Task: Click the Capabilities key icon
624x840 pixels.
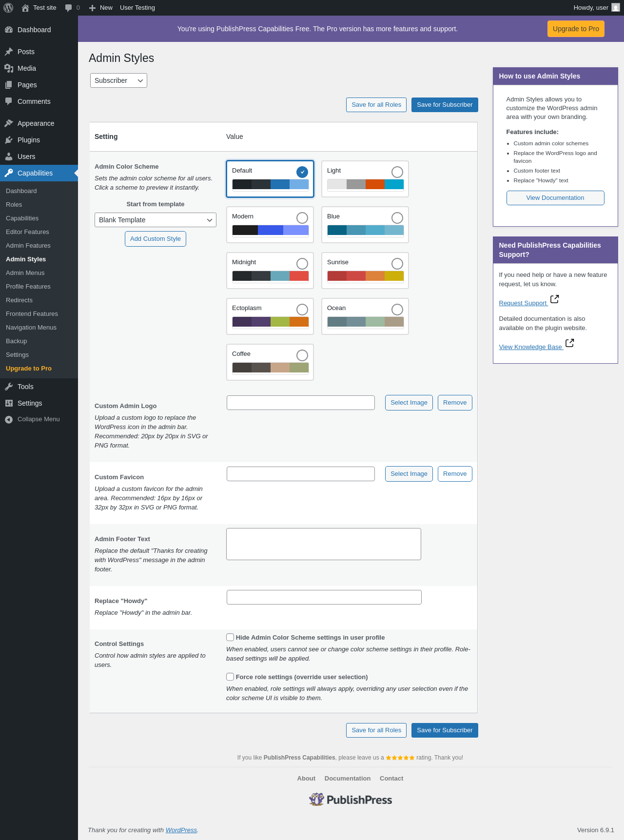Action: pos(9,173)
